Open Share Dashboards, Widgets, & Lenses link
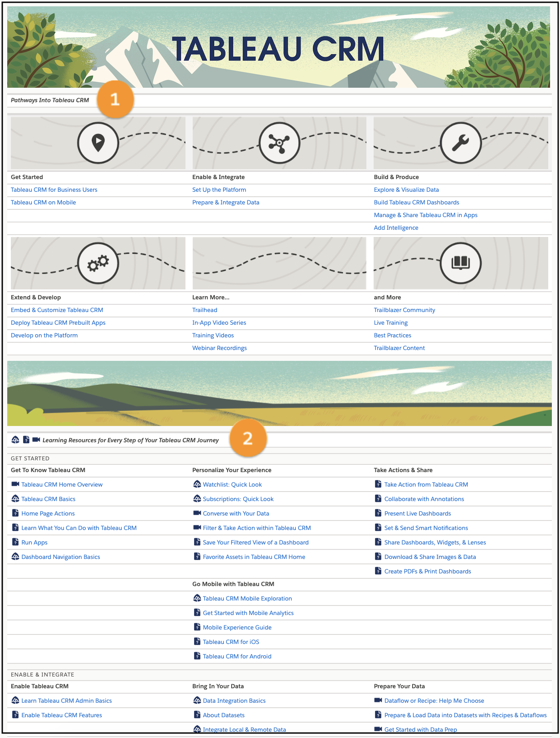 click(x=435, y=543)
